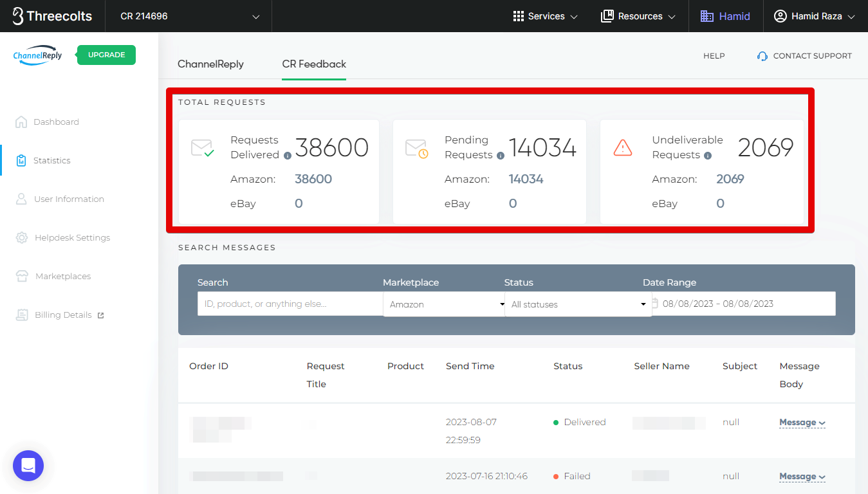Click the Seller Name column header
The image size is (868, 494).
click(x=661, y=366)
